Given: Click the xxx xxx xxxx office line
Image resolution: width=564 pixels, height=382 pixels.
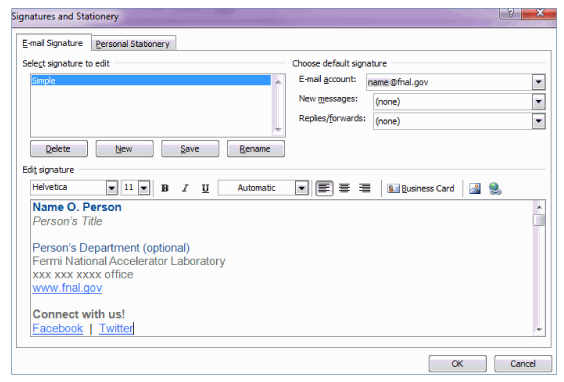Looking at the screenshot, I should [x=83, y=274].
